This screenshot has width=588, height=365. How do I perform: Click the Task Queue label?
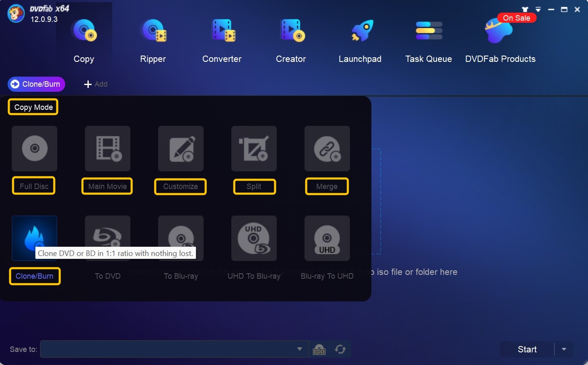tap(429, 59)
